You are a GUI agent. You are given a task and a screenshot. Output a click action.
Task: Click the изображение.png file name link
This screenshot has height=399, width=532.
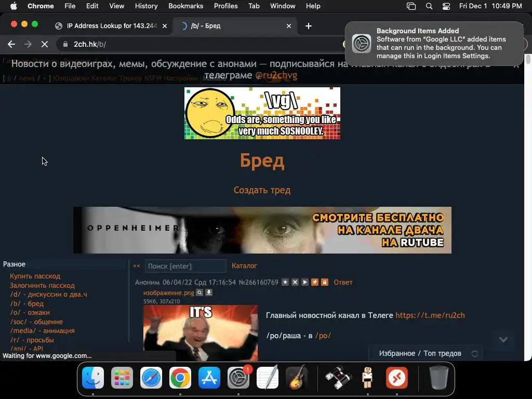click(169, 293)
